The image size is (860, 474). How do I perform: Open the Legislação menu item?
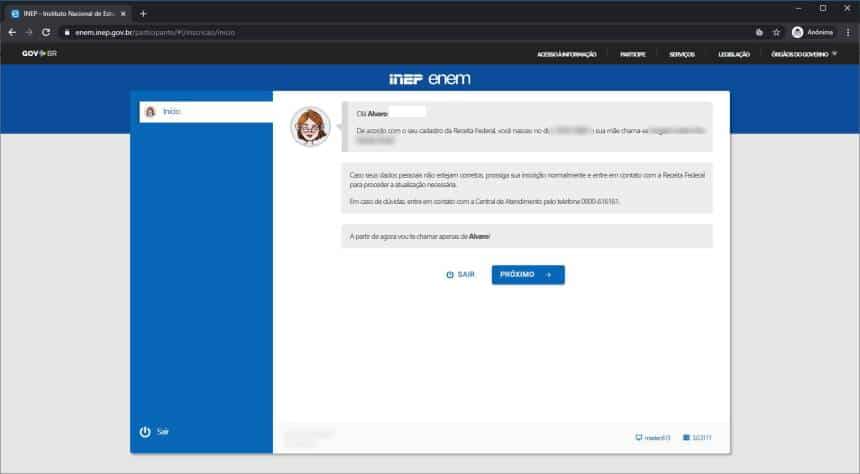pos(734,54)
